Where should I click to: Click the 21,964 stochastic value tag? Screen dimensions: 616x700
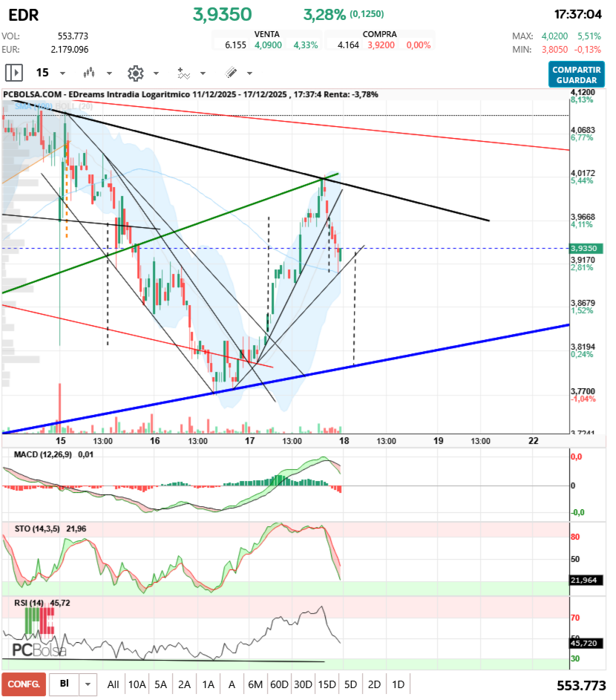coord(586,580)
